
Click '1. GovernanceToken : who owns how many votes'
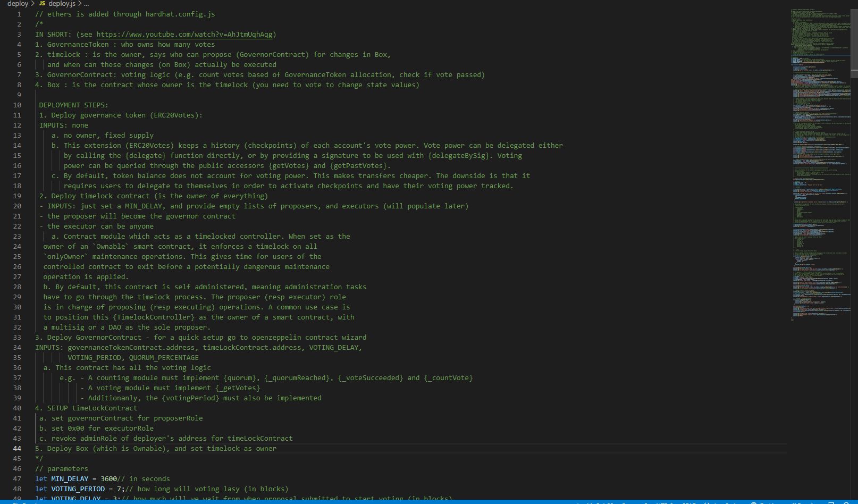(125, 44)
